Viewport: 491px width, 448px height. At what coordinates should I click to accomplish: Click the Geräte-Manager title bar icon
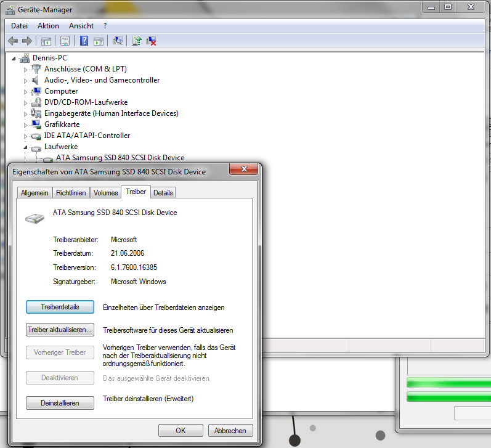tap(10, 10)
